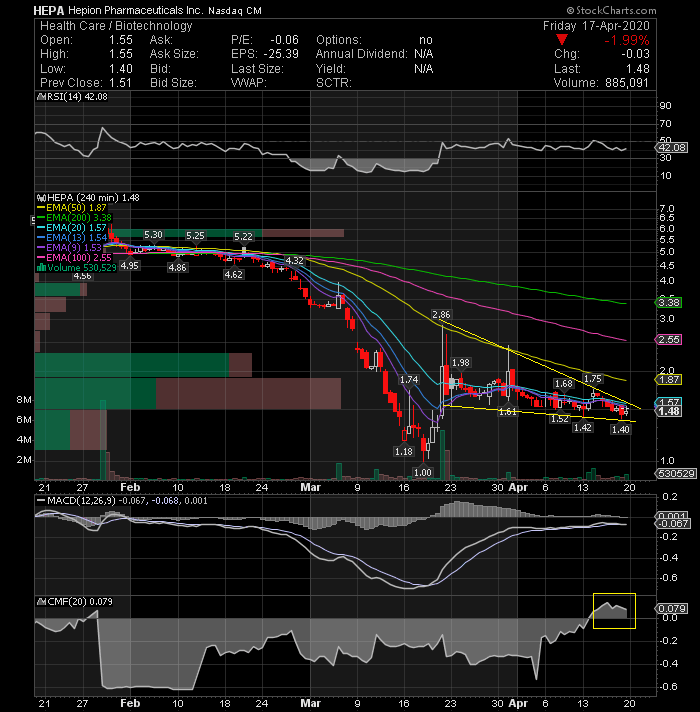Click the CMF(20) legend area icon
Image resolution: width=700 pixels, height=712 pixels.
click(41, 602)
